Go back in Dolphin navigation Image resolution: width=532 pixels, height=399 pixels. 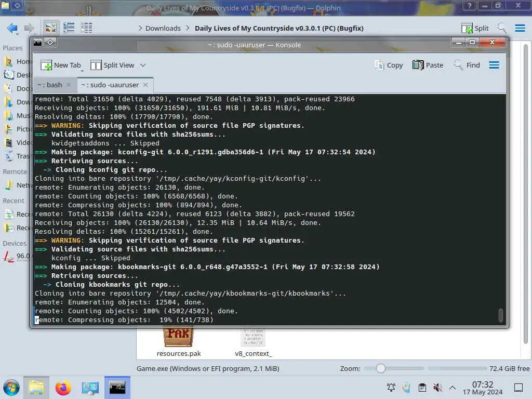[12, 28]
